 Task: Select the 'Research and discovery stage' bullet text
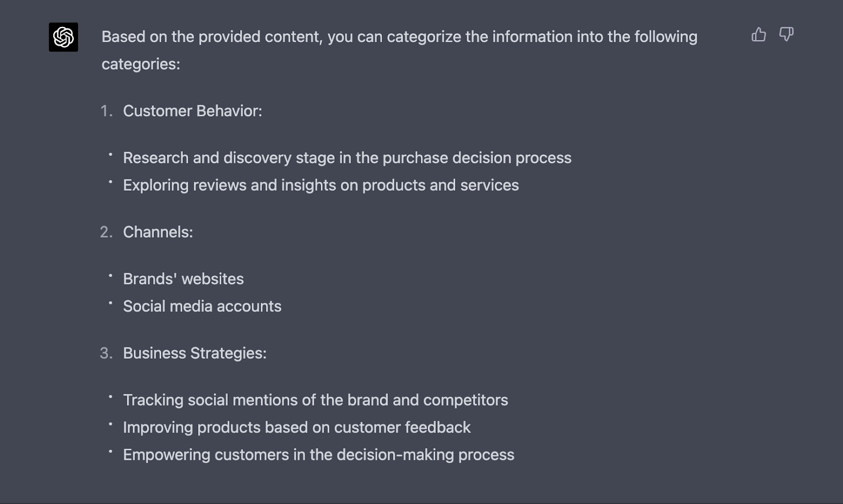pyautogui.click(x=347, y=158)
